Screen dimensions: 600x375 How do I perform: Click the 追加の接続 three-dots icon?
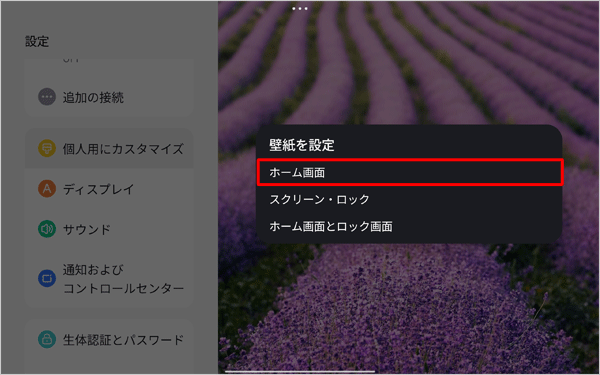point(47,97)
